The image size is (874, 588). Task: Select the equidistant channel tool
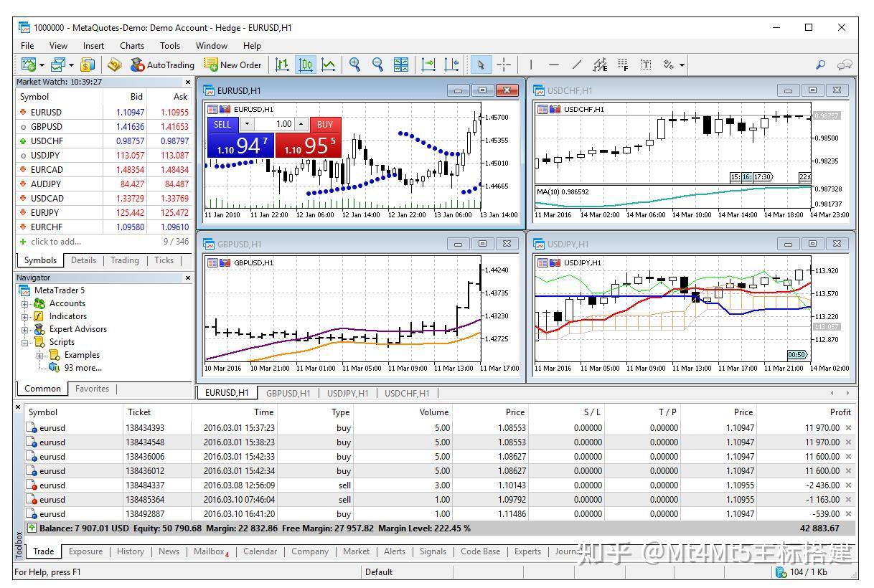coord(600,65)
